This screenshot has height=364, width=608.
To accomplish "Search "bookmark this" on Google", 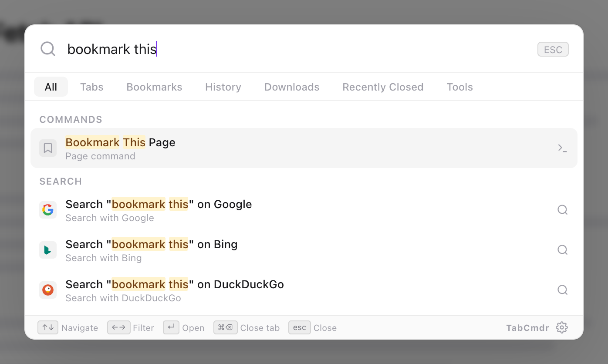I will pyautogui.click(x=304, y=210).
